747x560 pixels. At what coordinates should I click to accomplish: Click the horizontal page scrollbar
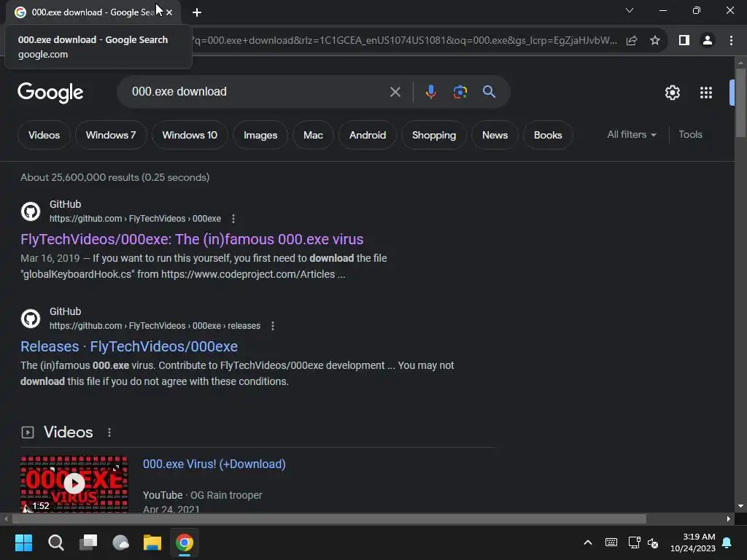pyautogui.click(x=329, y=518)
